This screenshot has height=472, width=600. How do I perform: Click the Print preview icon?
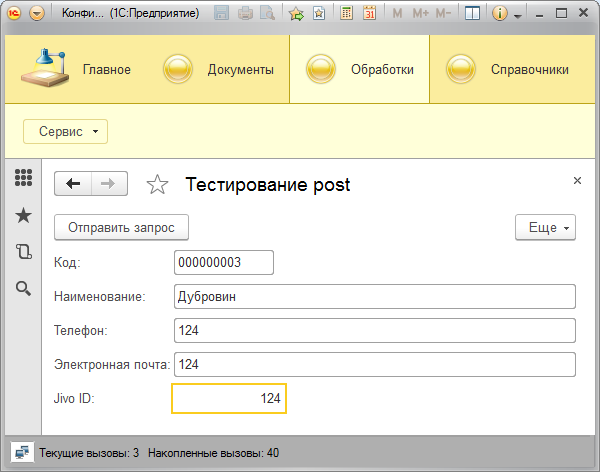click(x=267, y=14)
